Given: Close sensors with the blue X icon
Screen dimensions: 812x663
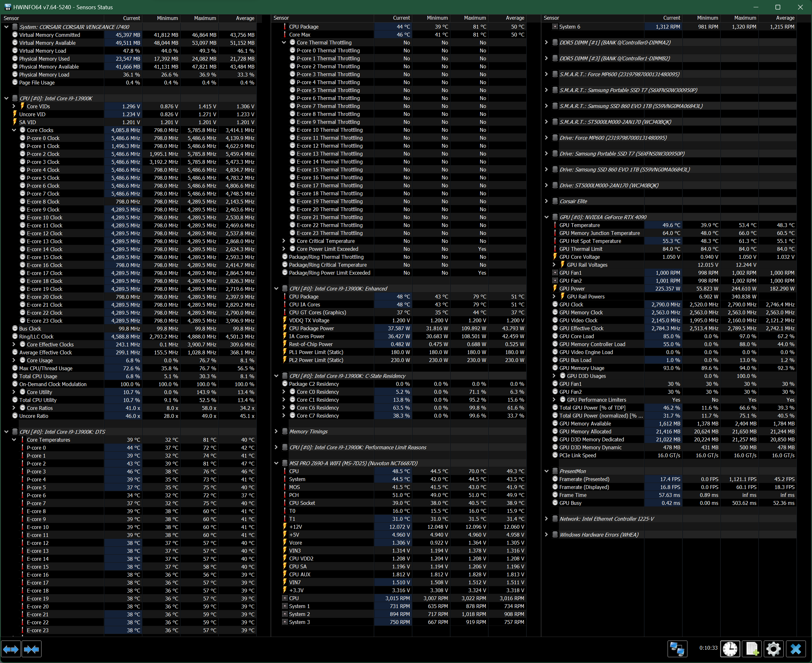Looking at the screenshot, I should click(795, 649).
